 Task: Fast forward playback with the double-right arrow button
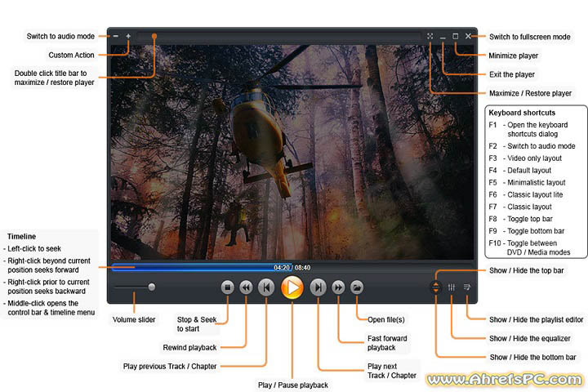click(x=338, y=287)
